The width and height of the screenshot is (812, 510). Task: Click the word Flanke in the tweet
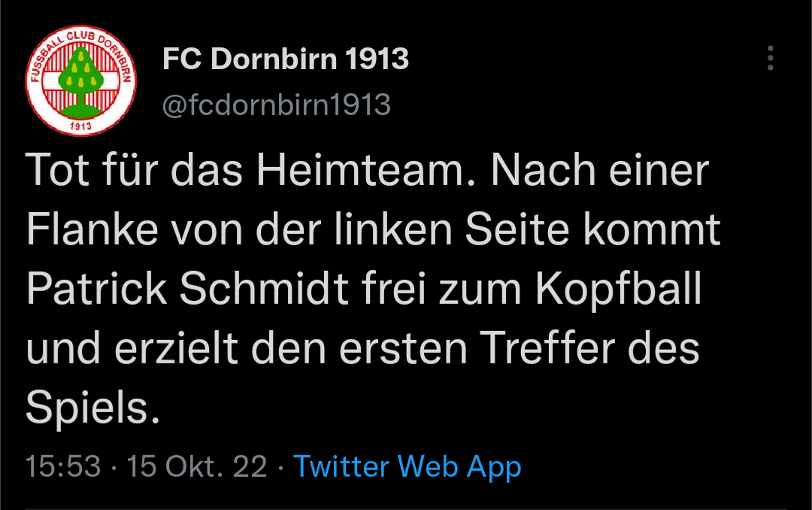(92, 229)
